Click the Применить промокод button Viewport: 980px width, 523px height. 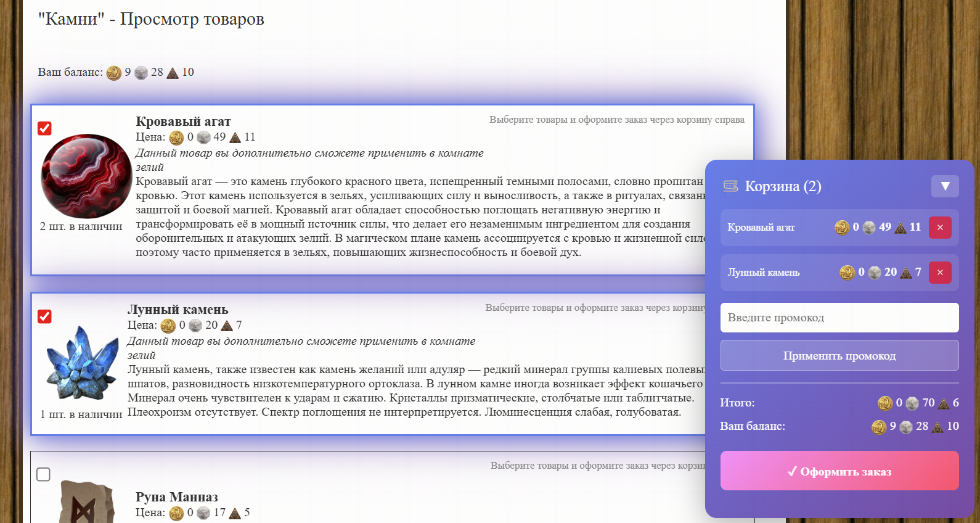839,355
